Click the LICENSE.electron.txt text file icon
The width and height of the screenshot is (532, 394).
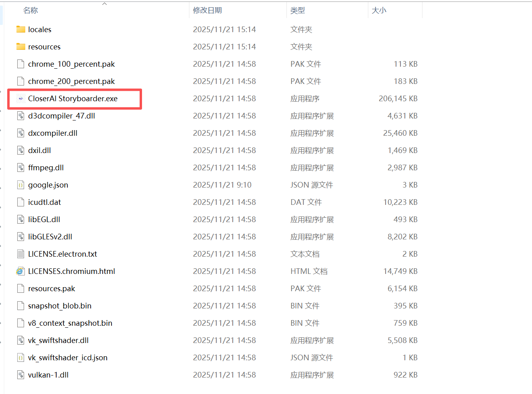(x=21, y=254)
